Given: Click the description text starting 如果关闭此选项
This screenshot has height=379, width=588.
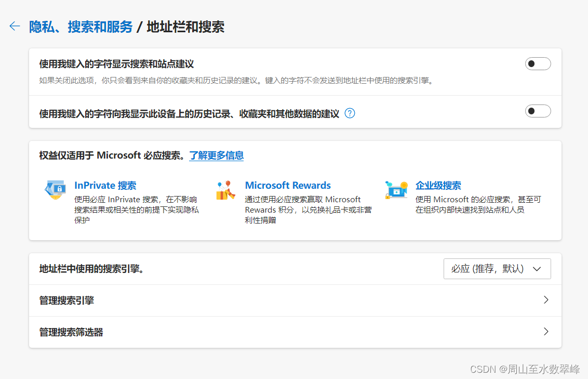Looking at the screenshot, I should 236,80.
